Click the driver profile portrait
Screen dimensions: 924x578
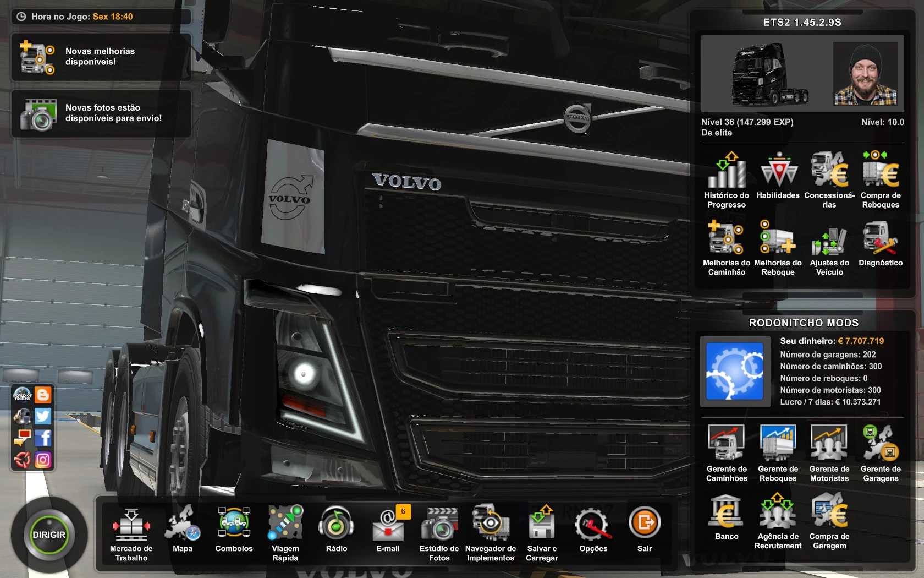click(865, 74)
